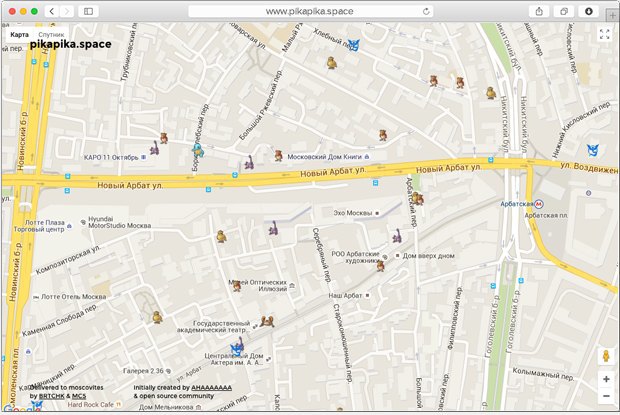Click the Pidgey near Композиторская ул.
Screen dimensions: 620x415
(221, 236)
